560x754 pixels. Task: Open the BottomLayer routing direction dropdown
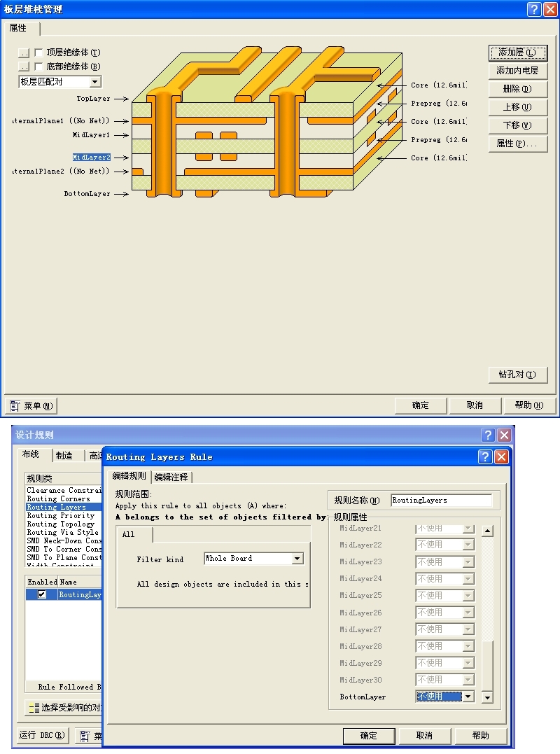[468, 697]
